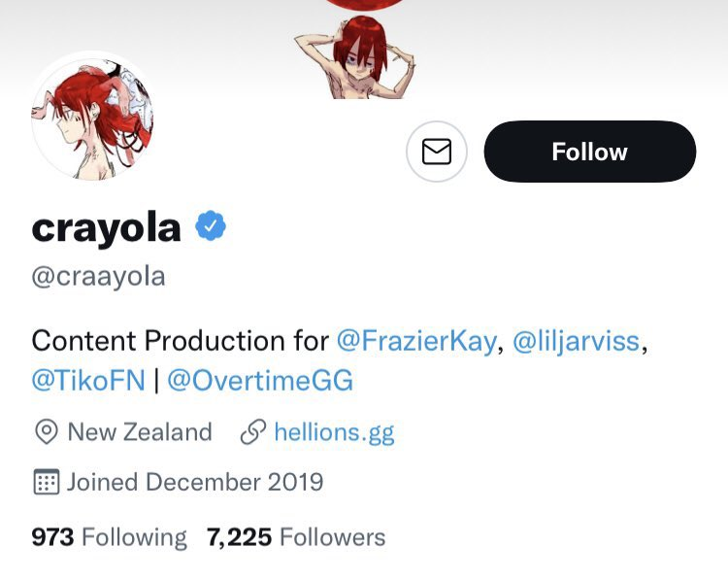Open the @FrazierKay mention

pyautogui.click(x=416, y=341)
